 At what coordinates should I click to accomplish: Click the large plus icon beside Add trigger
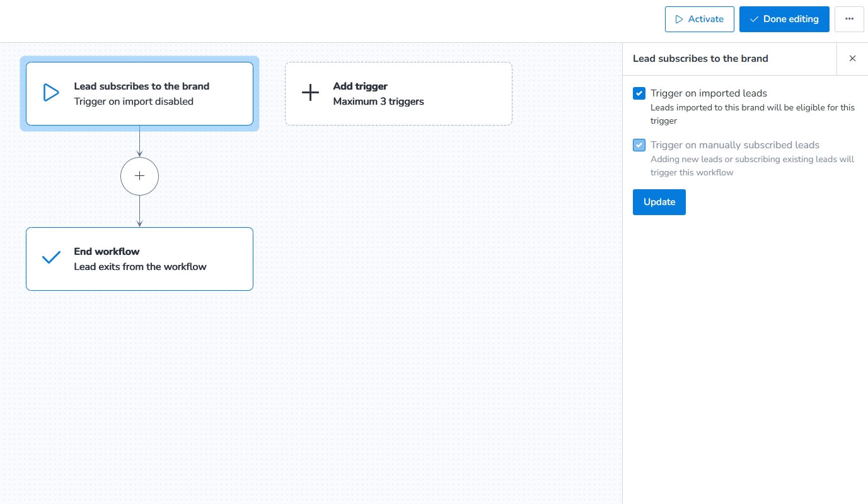point(310,93)
